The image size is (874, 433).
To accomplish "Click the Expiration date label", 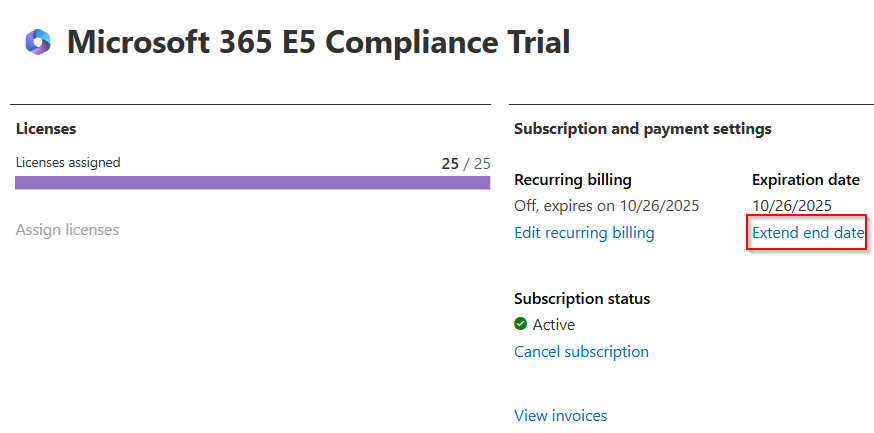I will (805, 180).
